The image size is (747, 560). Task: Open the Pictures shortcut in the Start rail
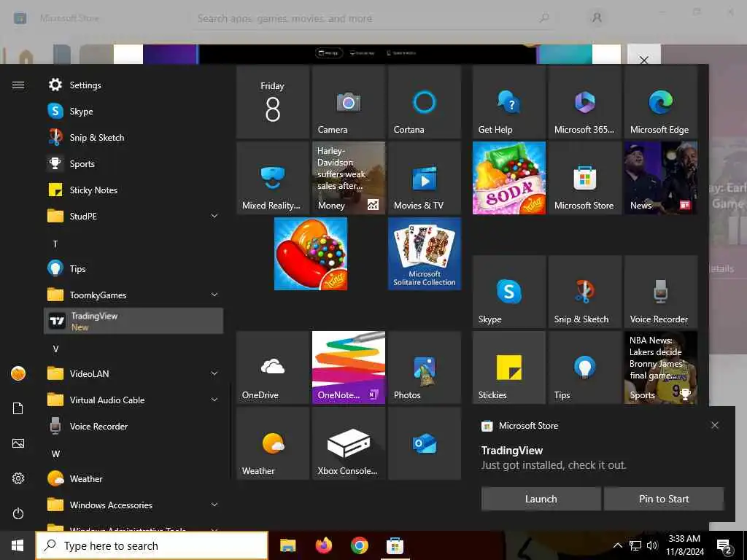pyautogui.click(x=18, y=443)
